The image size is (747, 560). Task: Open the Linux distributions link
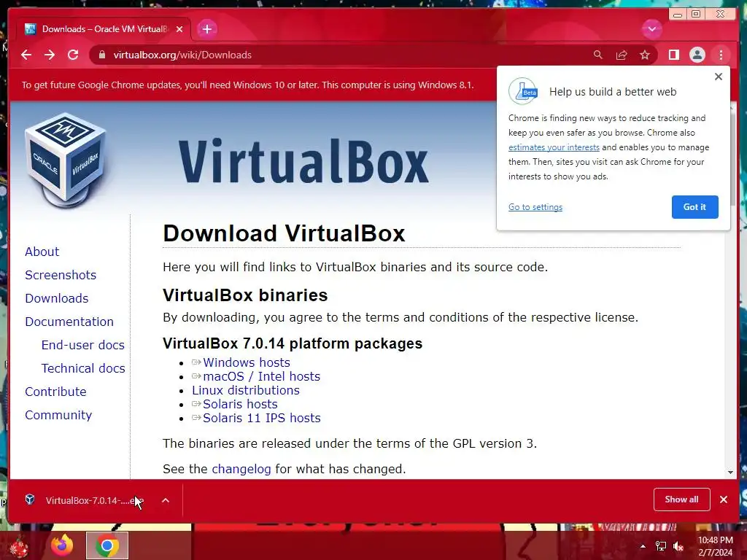pyautogui.click(x=246, y=390)
